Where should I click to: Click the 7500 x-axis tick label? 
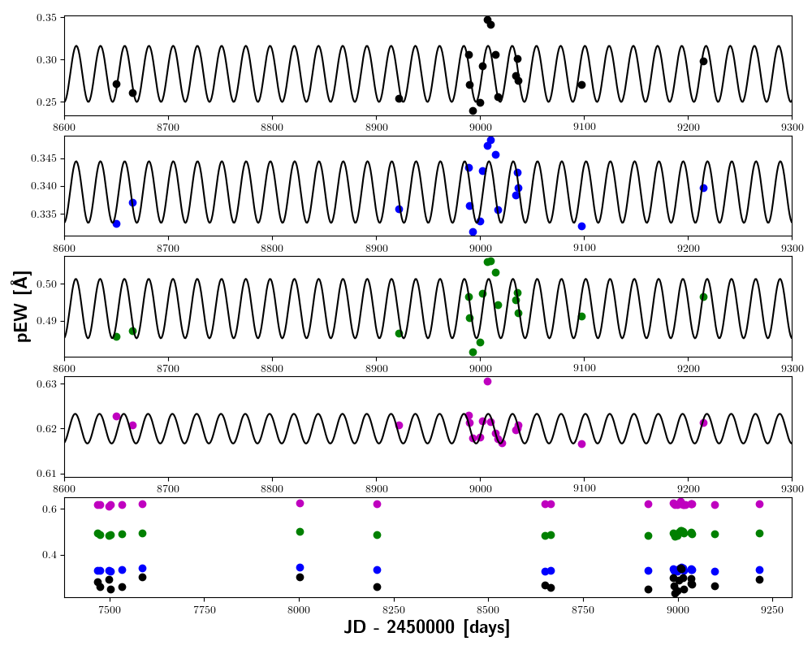[110, 610]
